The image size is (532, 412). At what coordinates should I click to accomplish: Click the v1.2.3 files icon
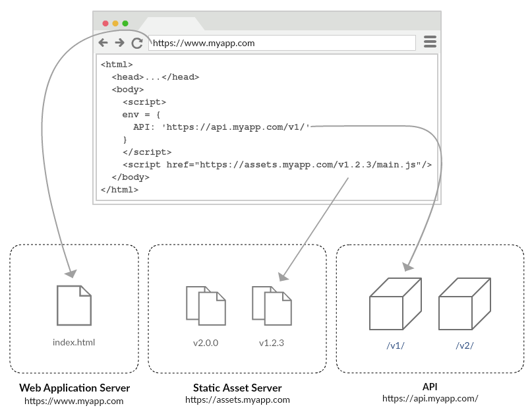[x=272, y=306]
